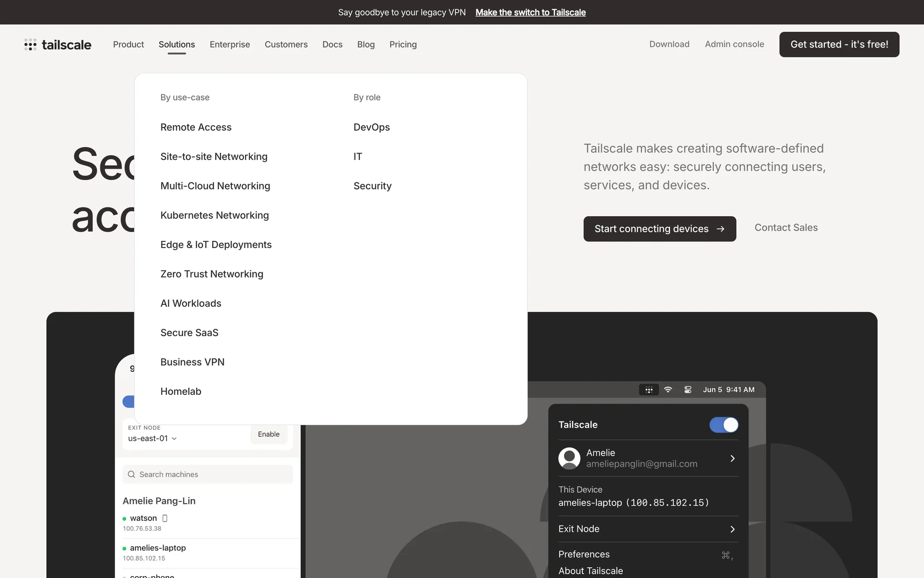Open the Control Center menu bar icon

688,390
